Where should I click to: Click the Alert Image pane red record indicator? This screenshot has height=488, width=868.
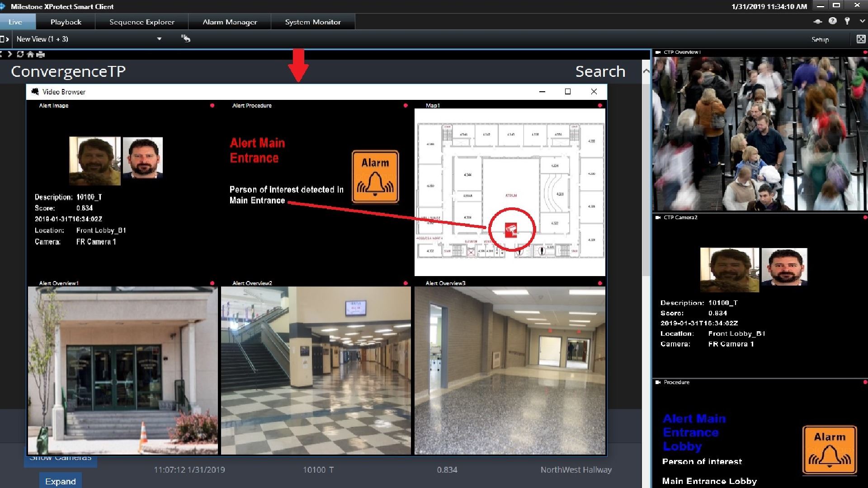point(212,105)
